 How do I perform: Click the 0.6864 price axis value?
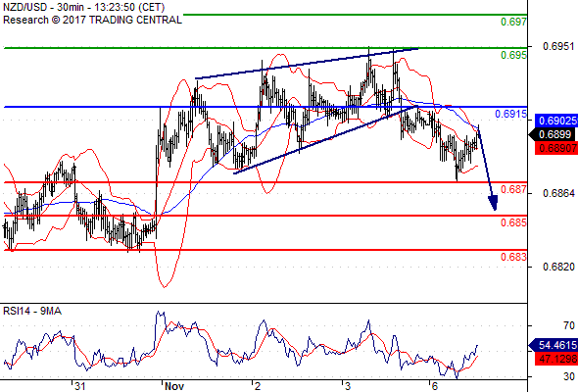558,193
